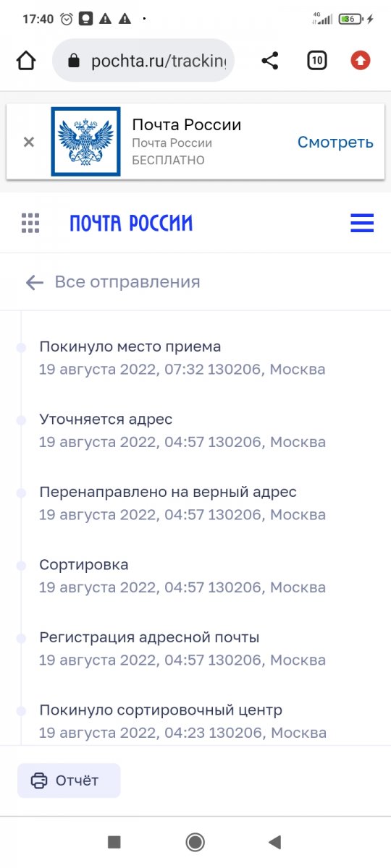Image resolution: width=391 pixels, height=868 pixels.
Task: Tap the Почта России eagle app logo
Action: coord(85,142)
